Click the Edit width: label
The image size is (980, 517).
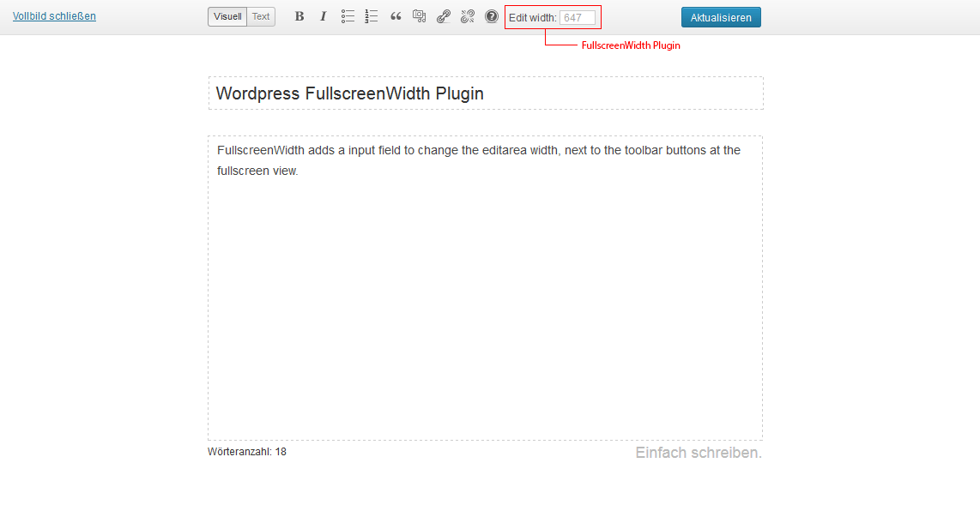pyautogui.click(x=533, y=17)
